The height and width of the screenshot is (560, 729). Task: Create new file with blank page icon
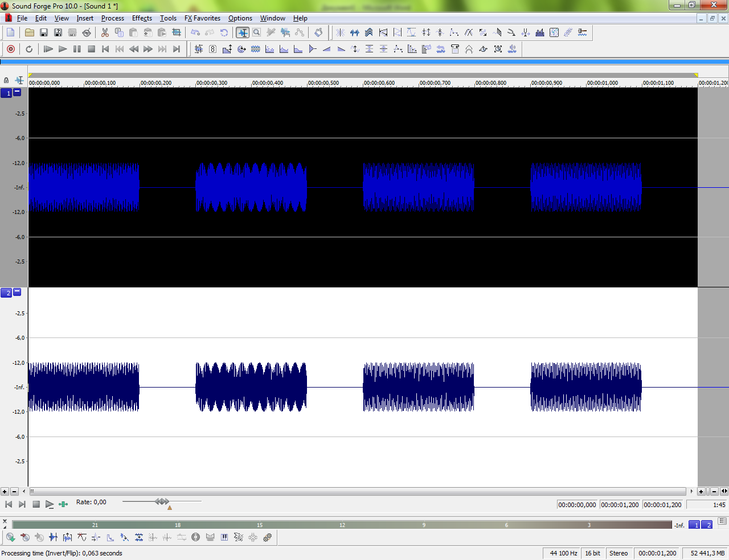(x=10, y=32)
